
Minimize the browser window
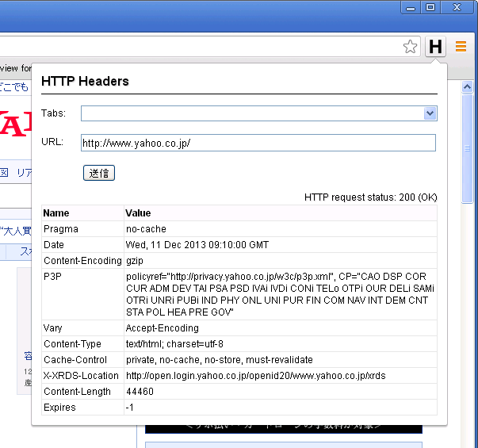click(x=411, y=8)
